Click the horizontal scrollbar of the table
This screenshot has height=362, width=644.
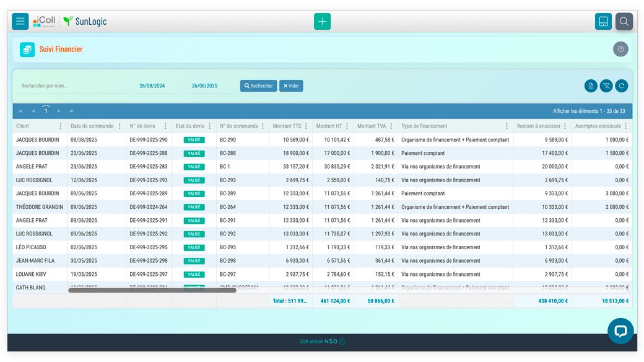(x=152, y=289)
